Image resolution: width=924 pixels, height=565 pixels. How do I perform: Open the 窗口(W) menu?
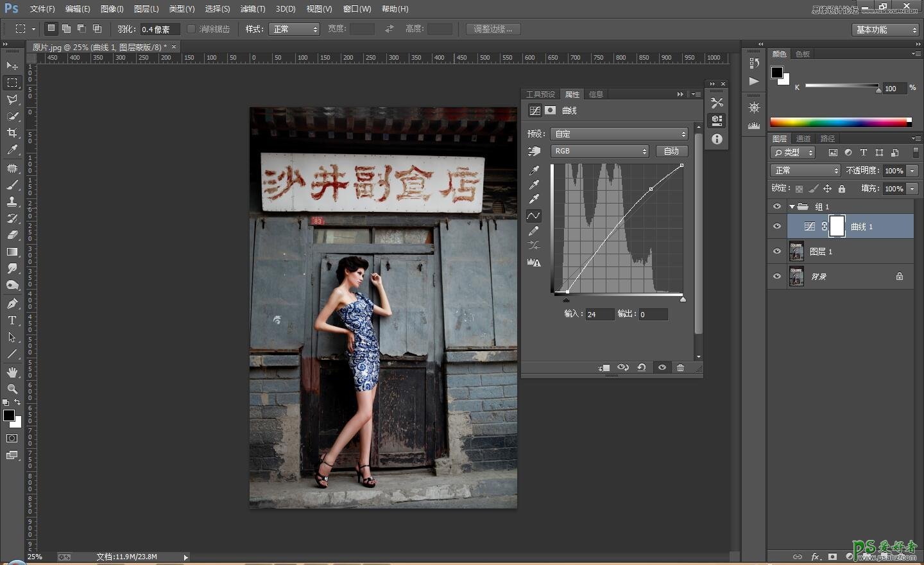pos(357,9)
